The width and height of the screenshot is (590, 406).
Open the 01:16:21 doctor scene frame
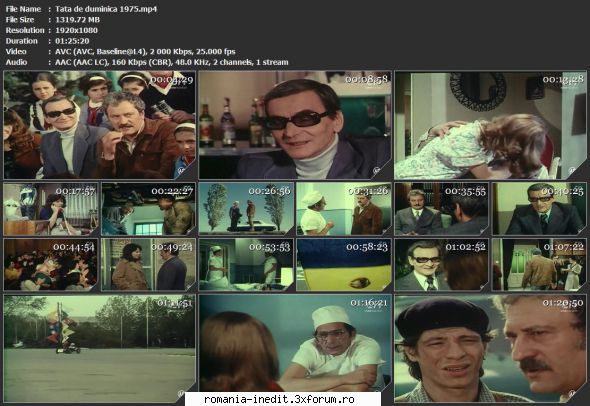(295, 343)
